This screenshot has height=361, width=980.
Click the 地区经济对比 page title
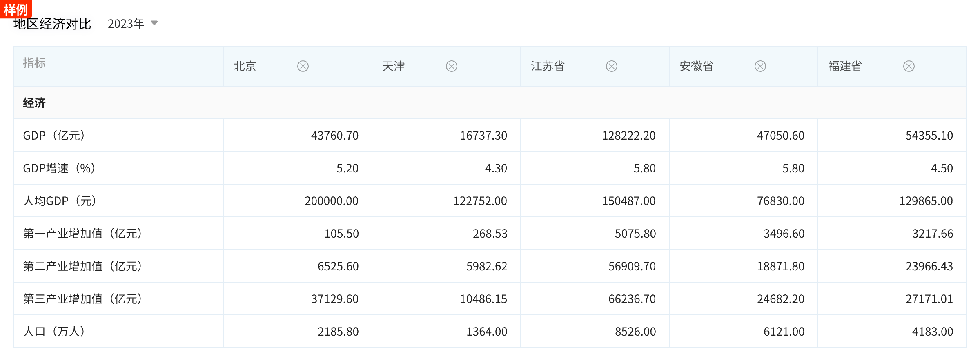[x=52, y=25]
